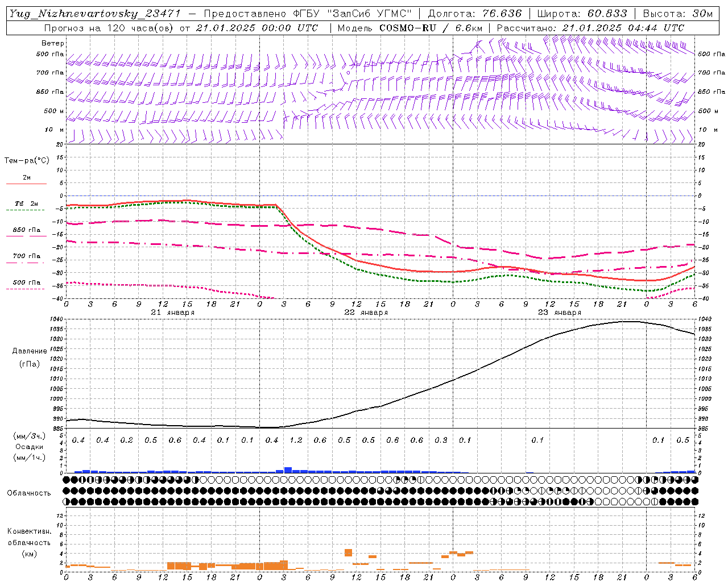The height and width of the screenshot is (582, 728).
Task: Click the Облачность cloudiness label
Action: tap(29, 493)
